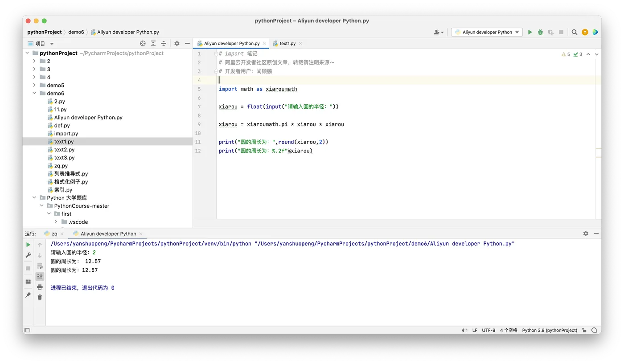This screenshot has height=364, width=624.
Task: Pin the run tab with pin icon
Action: click(28, 295)
